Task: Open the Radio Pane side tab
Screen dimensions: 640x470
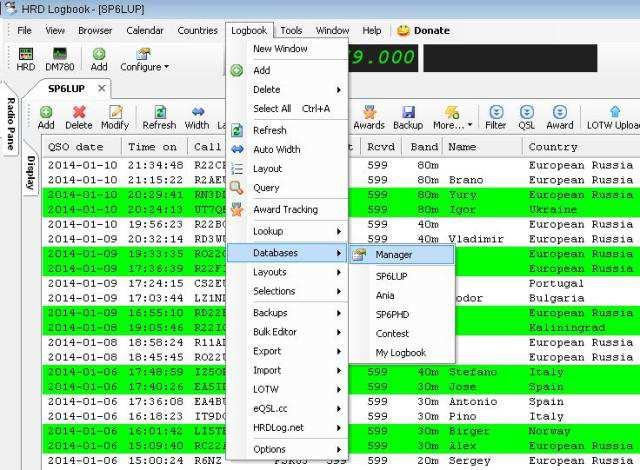Action: [11, 124]
